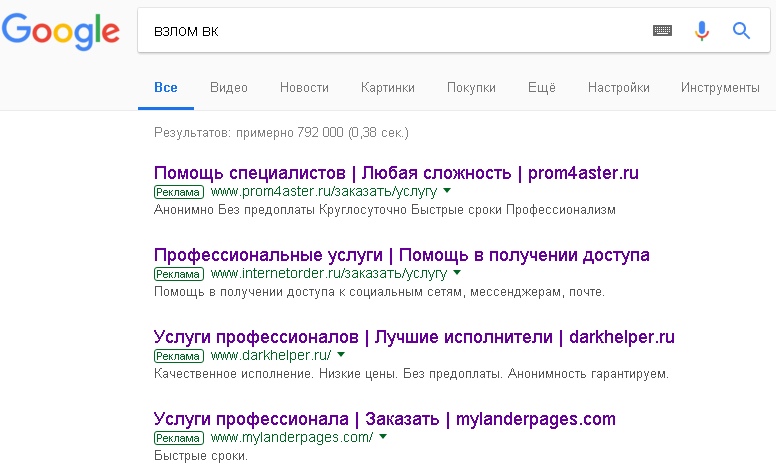Open the on-screen keyboard icon

coord(662,31)
